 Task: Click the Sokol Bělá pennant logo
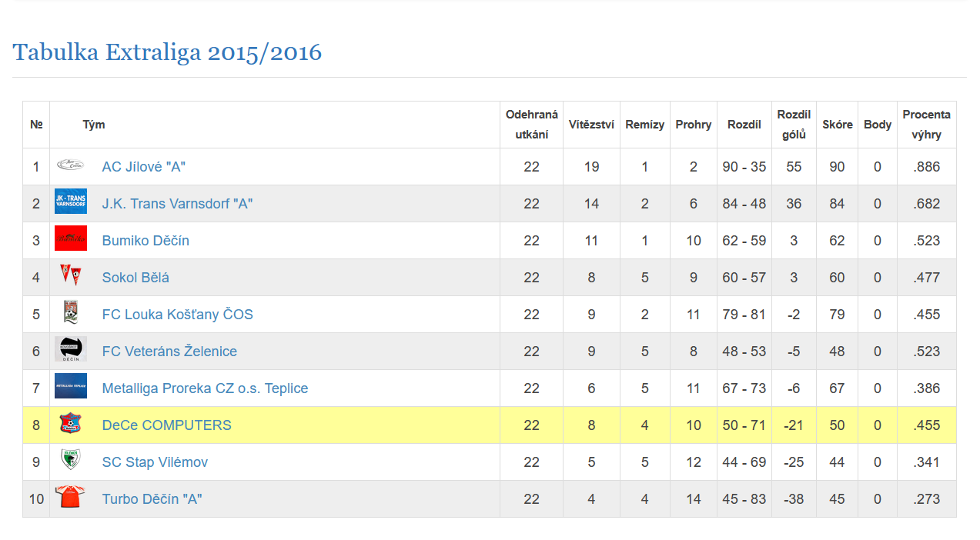70,275
